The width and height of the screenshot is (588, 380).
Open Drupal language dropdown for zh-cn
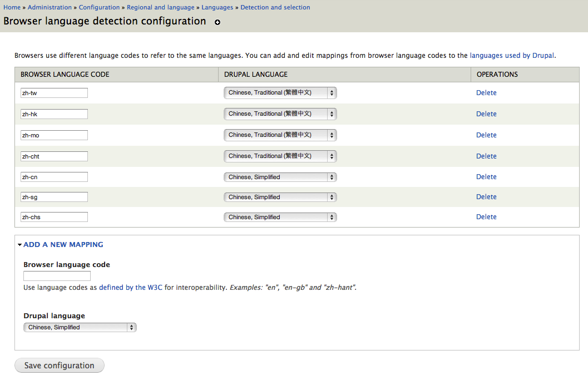pos(280,177)
